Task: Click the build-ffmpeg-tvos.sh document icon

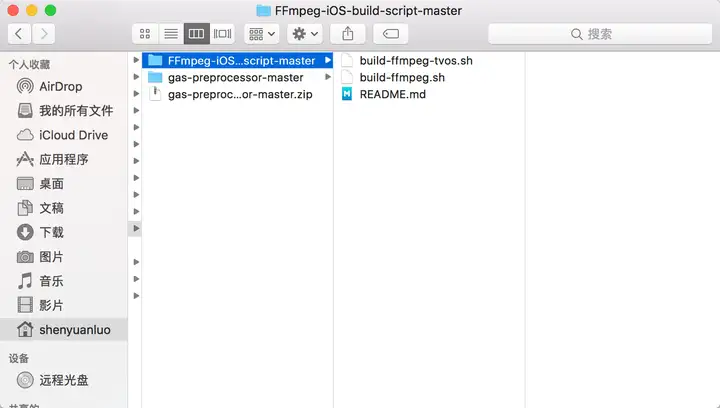Action: (x=347, y=61)
